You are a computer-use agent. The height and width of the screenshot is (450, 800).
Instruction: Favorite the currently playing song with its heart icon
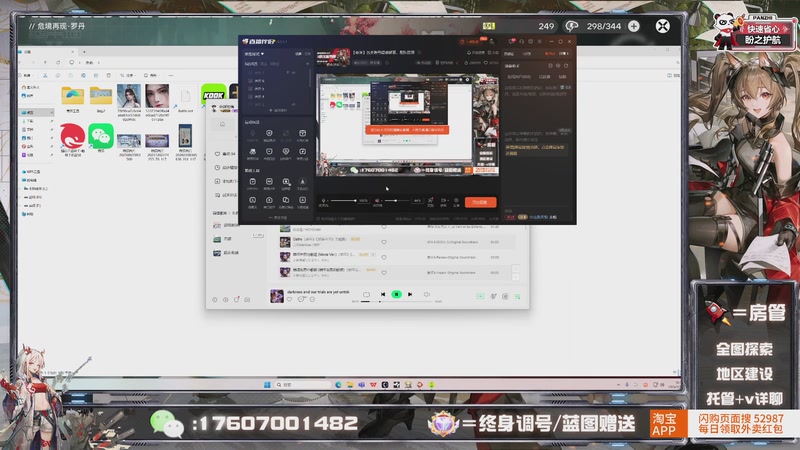(x=289, y=299)
